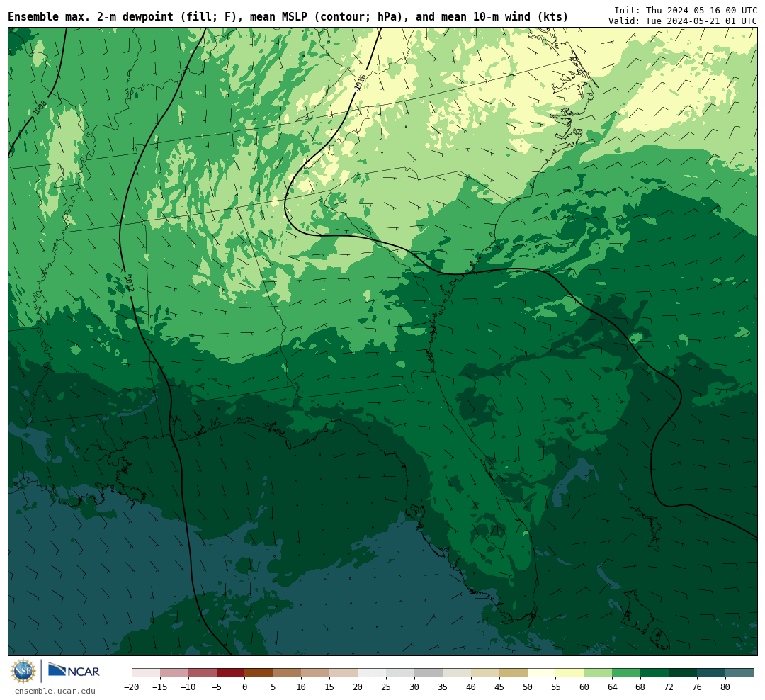Pick the green swatch between 64 and 68

point(626,673)
